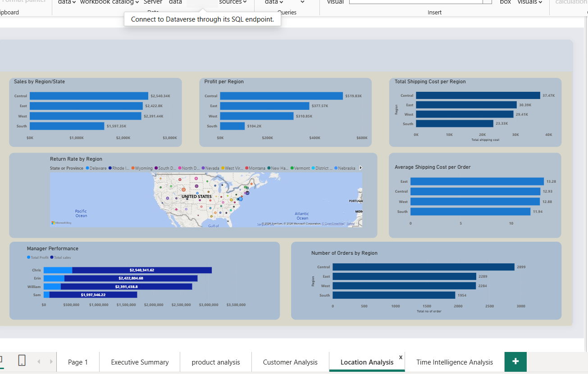The width and height of the screenshot is (588, 374).
Task: Select Wyoming legend color dot
Action: click(x=133, y=168)
